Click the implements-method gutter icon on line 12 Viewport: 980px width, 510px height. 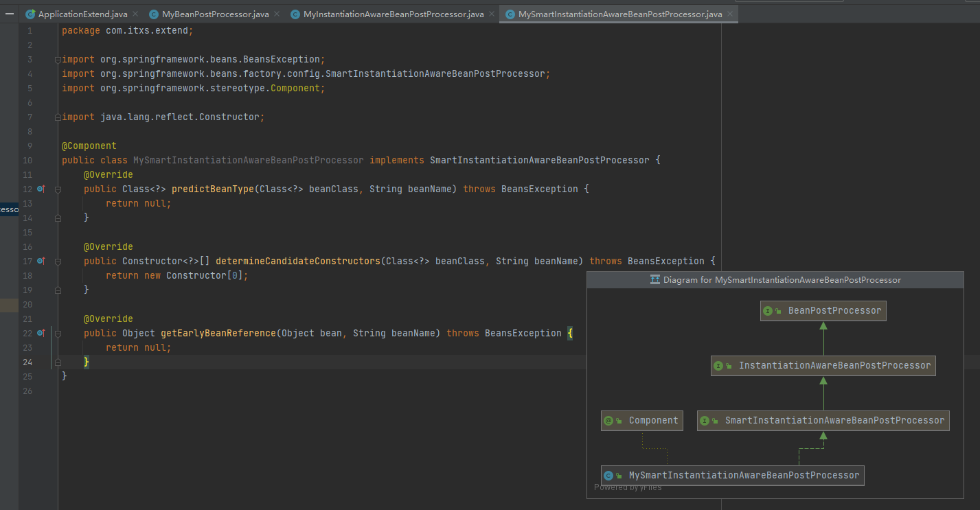click(x=41, y=189)
